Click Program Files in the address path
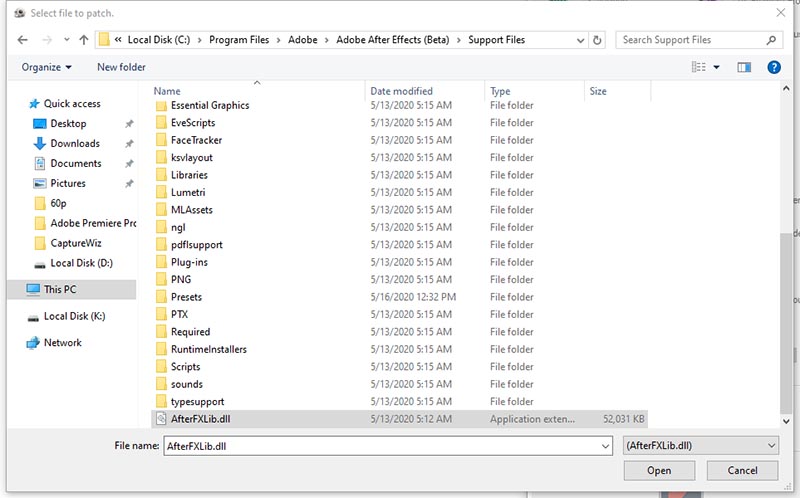The height and width of the screenshot is (498, 800). click(x=239, y=40)
